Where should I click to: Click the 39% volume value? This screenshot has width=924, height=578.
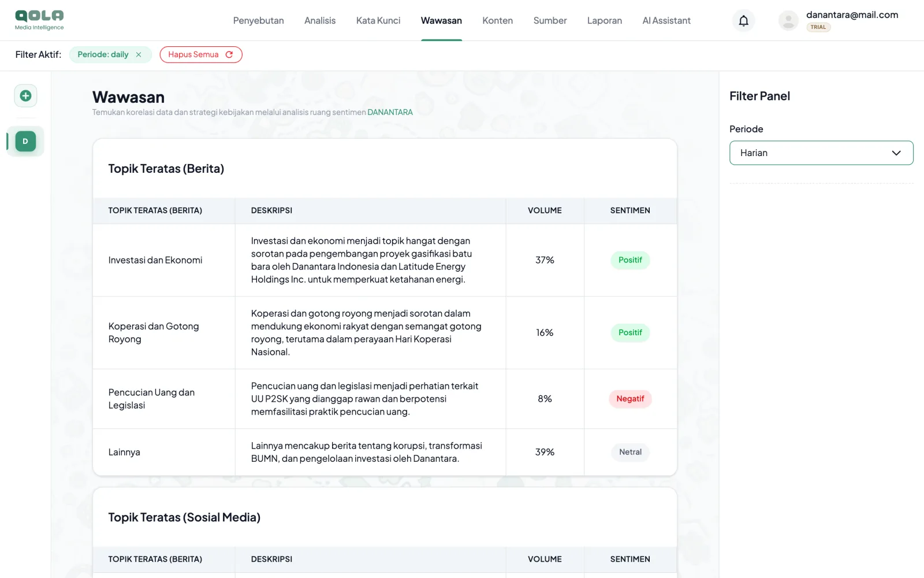pos(545,452)
